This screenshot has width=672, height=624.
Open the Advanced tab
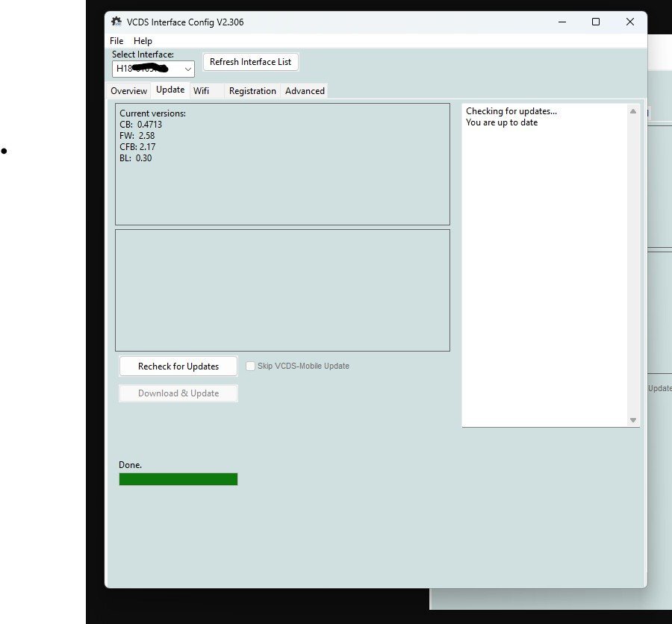(305, 91)
